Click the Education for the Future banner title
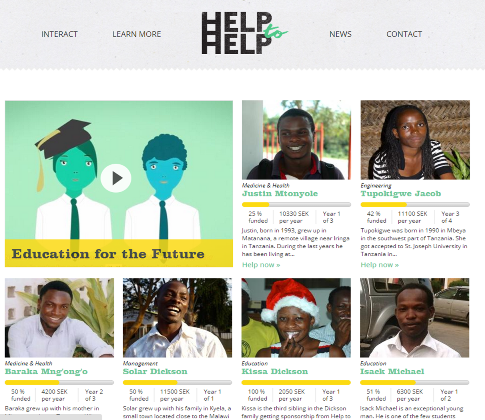485x420 pixels. click(x=108, y=254)
